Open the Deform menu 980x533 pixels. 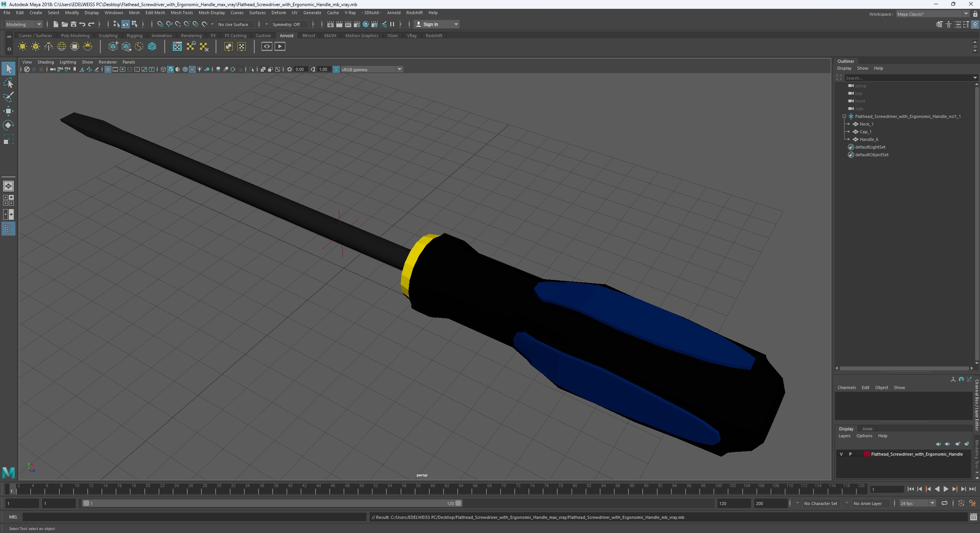point(278,13)
